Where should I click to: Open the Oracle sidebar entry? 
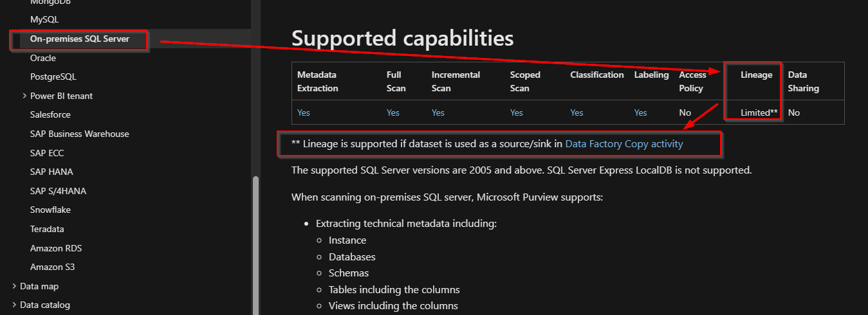43,58
